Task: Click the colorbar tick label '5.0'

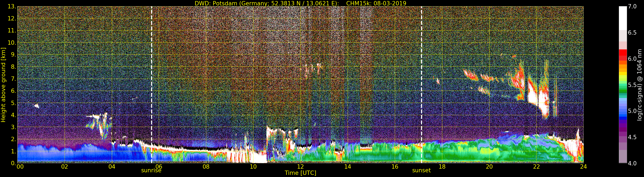Action: [632, 111]
